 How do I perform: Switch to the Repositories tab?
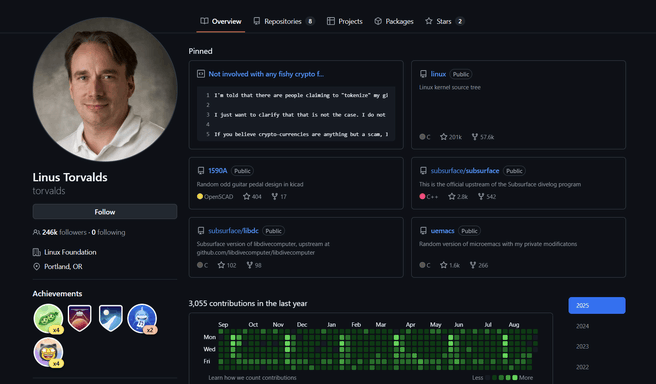(284, 21)
